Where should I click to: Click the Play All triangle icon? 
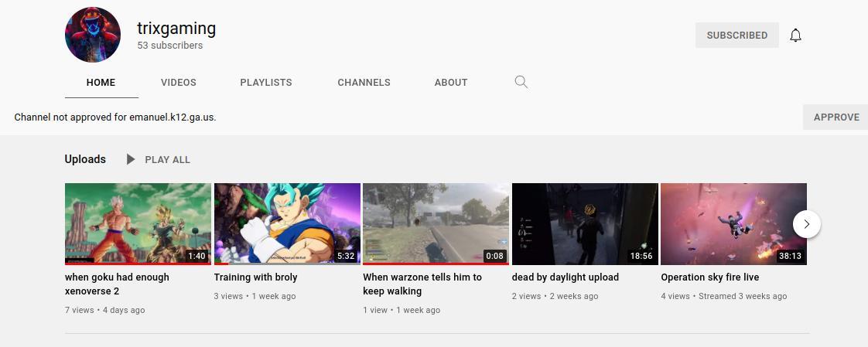pos(131,159)
